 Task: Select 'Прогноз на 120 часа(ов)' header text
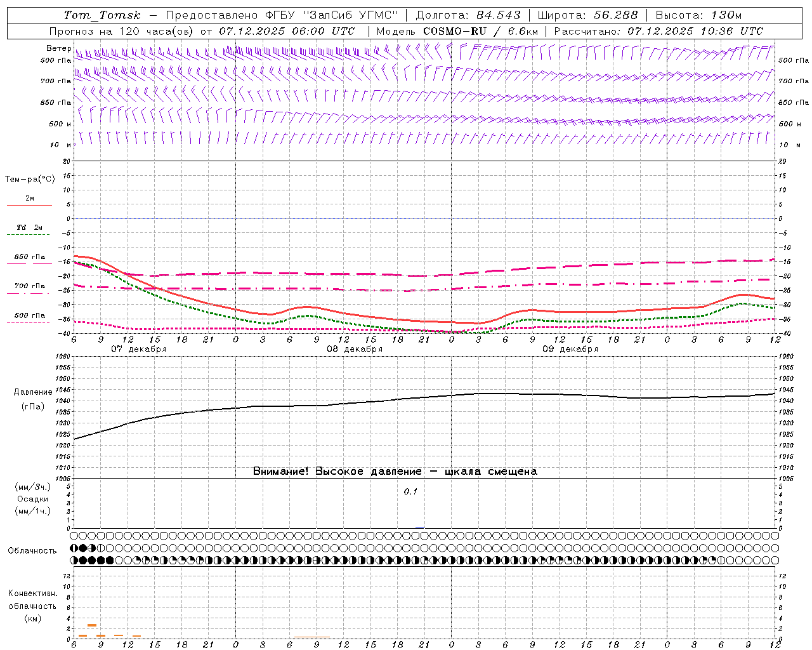[x=122, y=31]
